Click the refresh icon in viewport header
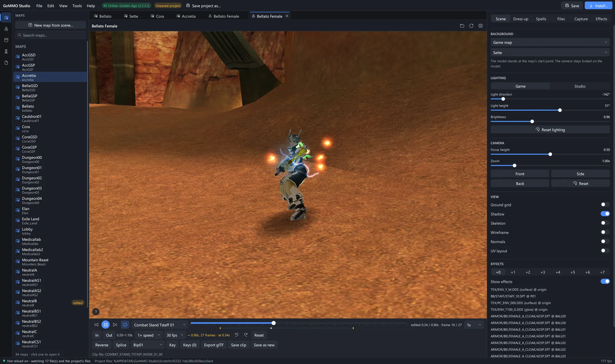This screenshot has width=615, height=364. [x=471, y=26]
